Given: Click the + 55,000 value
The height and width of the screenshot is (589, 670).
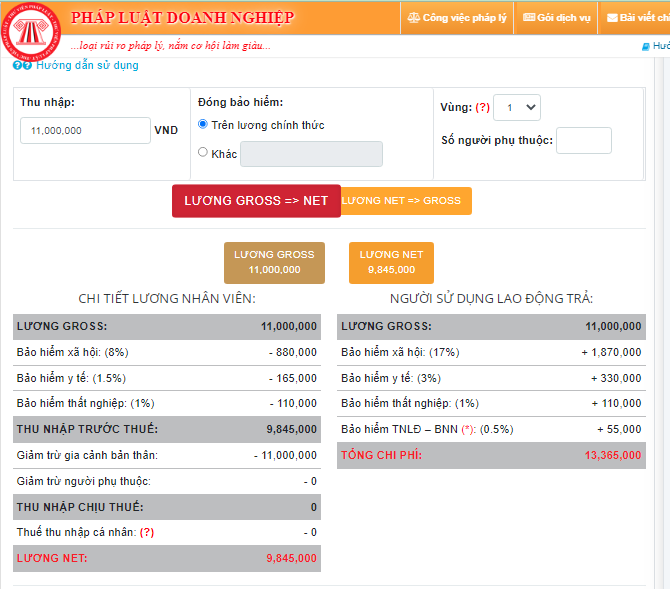Looking at the screenshot, I should point(619,429).
